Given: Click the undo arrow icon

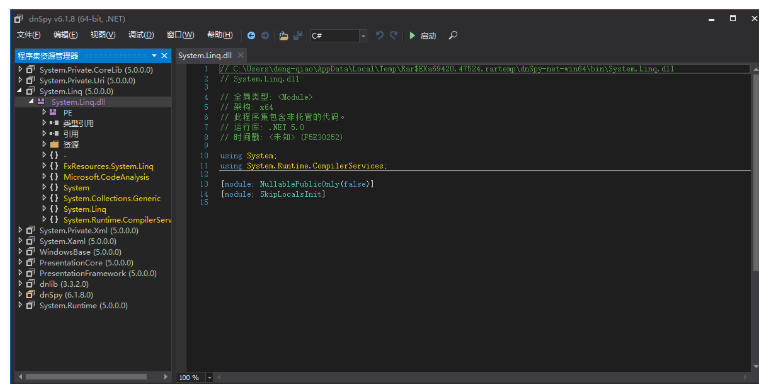Looking at the screenshot, I should (x=380, y=35).
